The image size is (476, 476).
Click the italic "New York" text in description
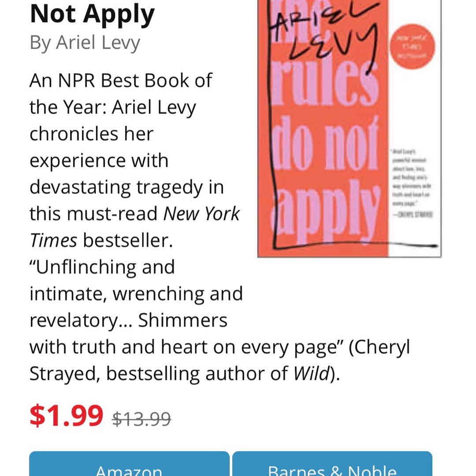click(201, 214)
